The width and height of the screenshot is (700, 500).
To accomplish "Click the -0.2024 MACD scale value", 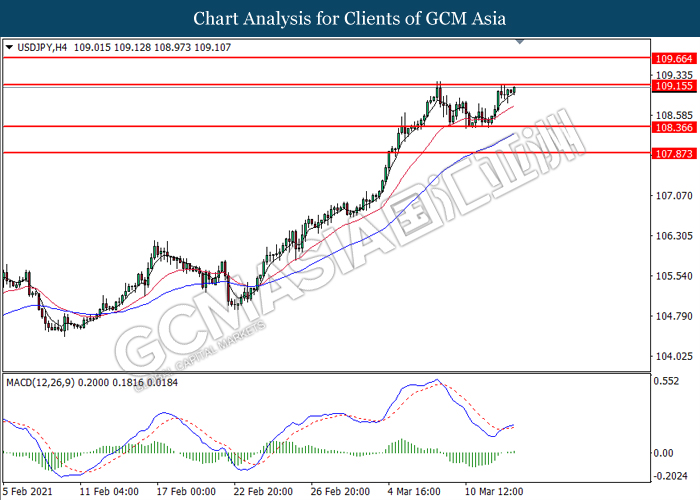I will pyautogui.click(x=670, y=476).
